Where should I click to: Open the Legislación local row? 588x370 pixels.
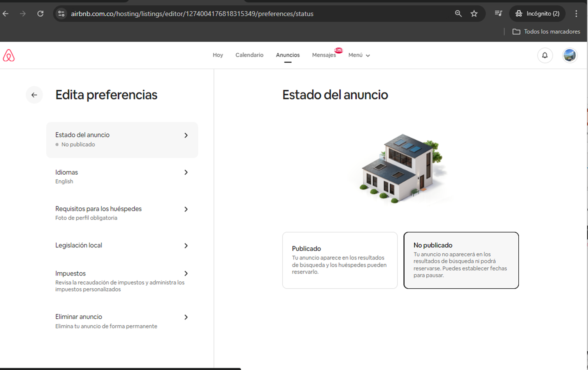click(x=122, y=245)
